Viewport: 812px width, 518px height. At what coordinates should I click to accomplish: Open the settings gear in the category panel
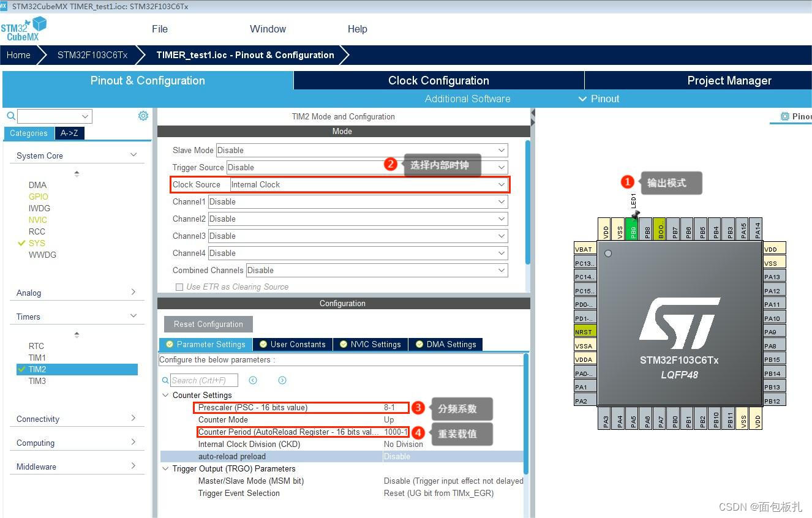coord(143,116)
